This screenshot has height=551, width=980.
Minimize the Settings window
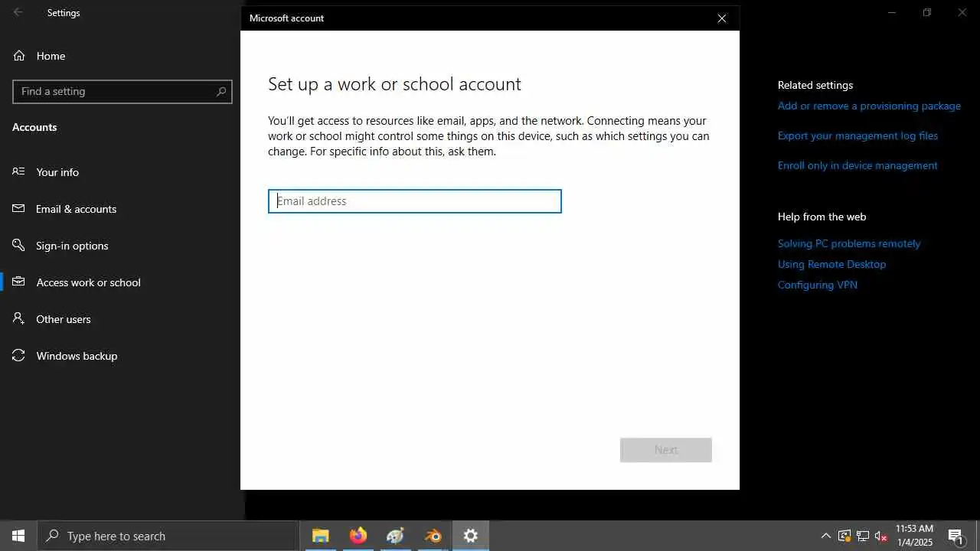891,12
